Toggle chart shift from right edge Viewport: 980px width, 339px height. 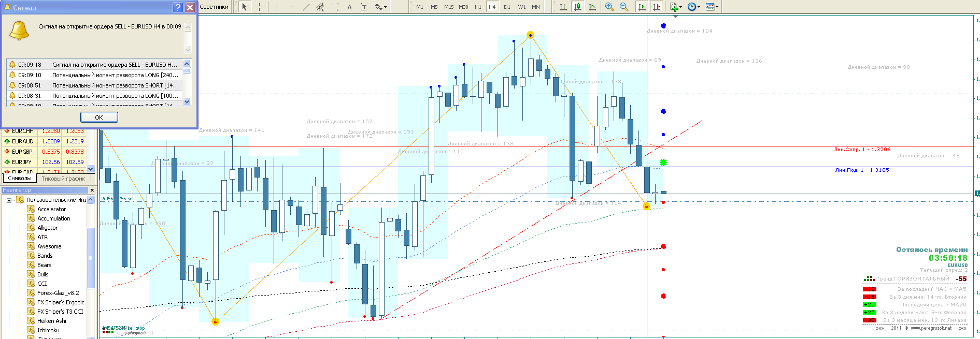657,7
